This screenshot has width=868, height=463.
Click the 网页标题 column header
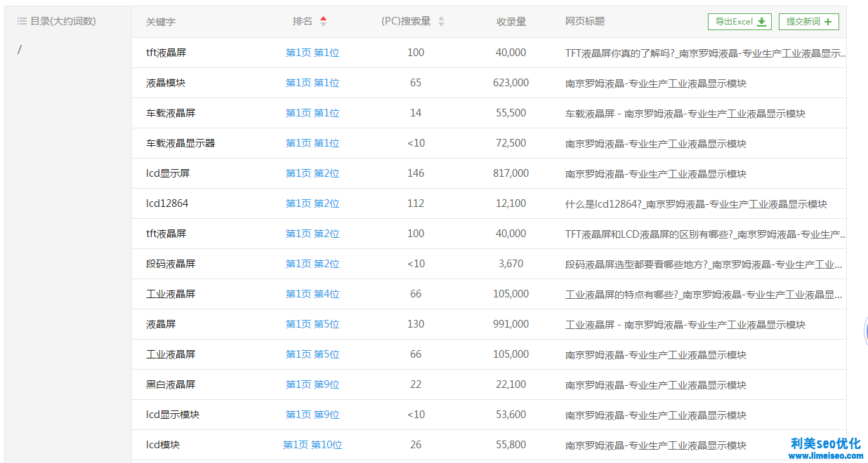[585, 22]
